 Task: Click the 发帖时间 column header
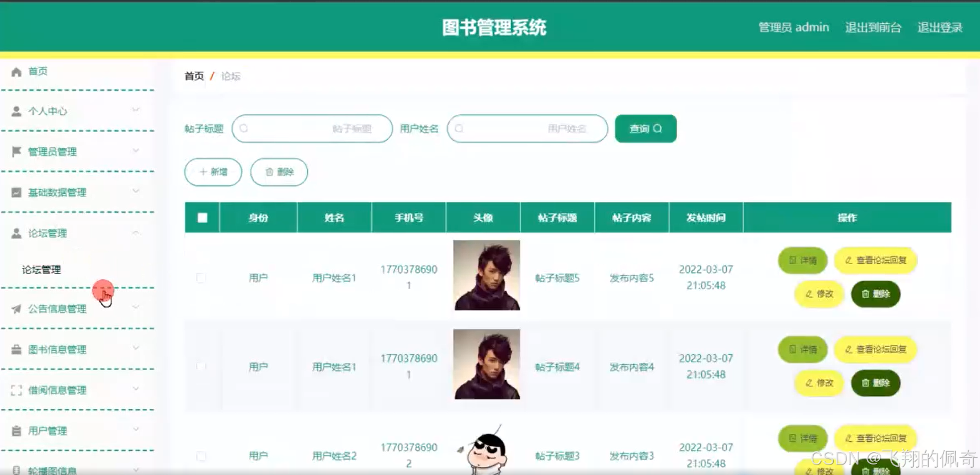tap(706, 218)
